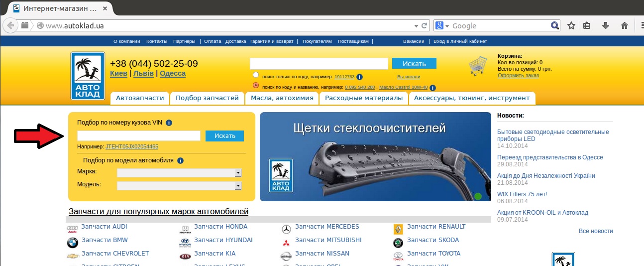This screenshot has height=266, width=644.
Task: Click the Nissan logo icon
Action: click(x=286, y=257)
